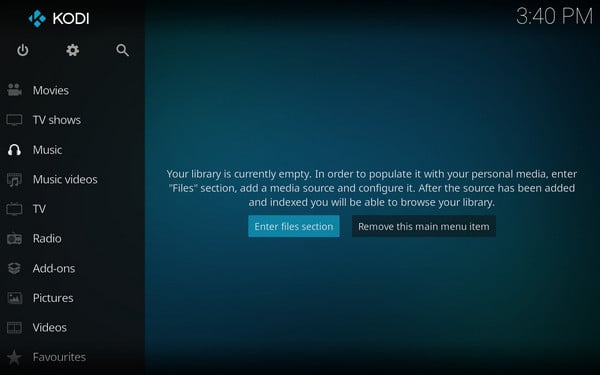Click the Videos filmstrip icon
The width and height of the screenshot is (600, 375).
click(15, 328)
